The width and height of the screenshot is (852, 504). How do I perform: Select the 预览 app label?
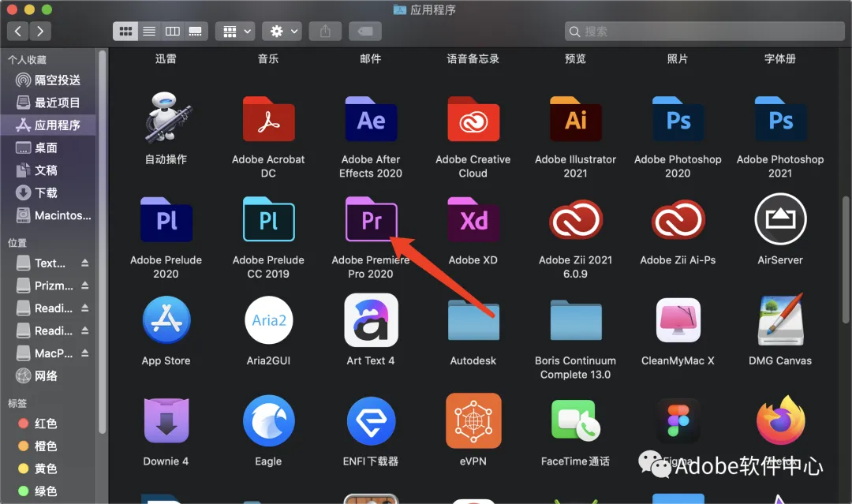pos(575,58)
